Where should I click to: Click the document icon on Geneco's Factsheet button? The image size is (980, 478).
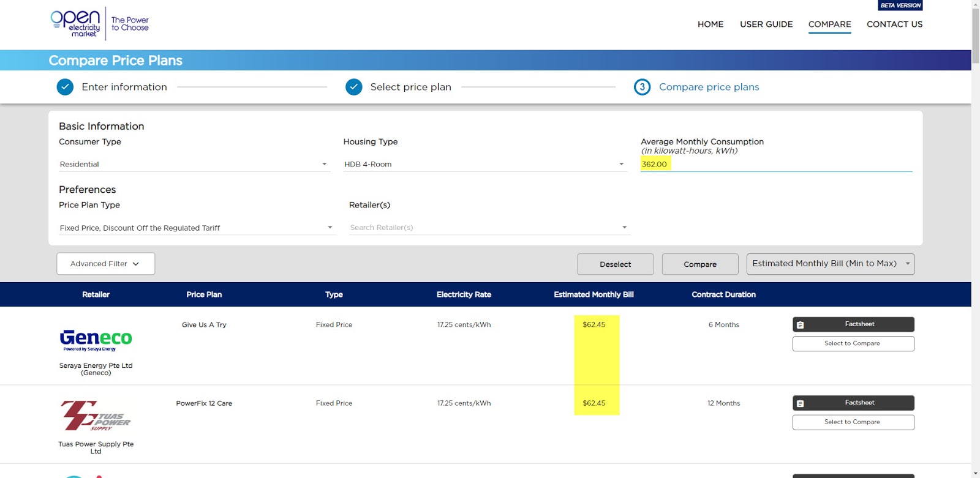click(x=800, y=325)
